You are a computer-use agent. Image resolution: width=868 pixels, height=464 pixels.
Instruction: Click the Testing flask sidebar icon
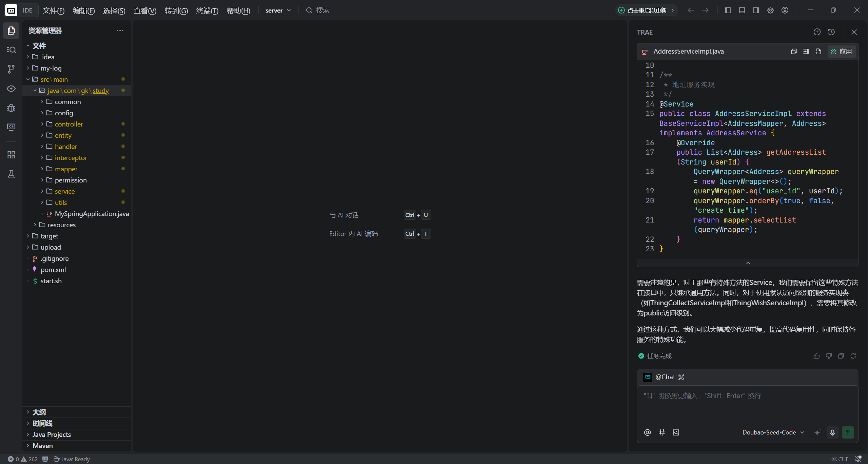point(11,174)
